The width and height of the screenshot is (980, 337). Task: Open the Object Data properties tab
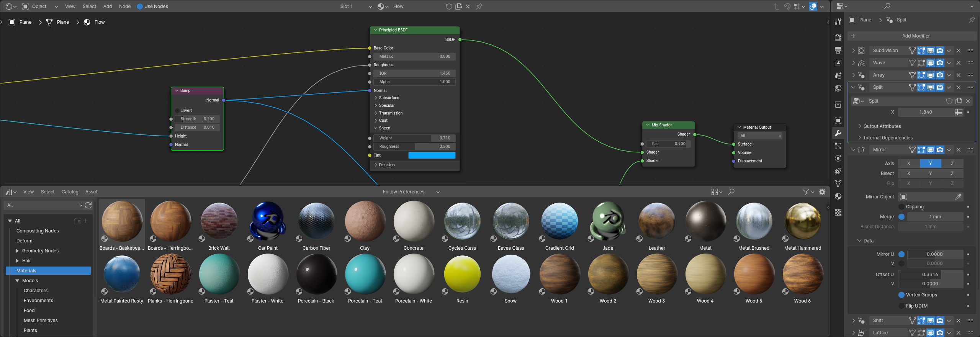[x=838, y=183]
